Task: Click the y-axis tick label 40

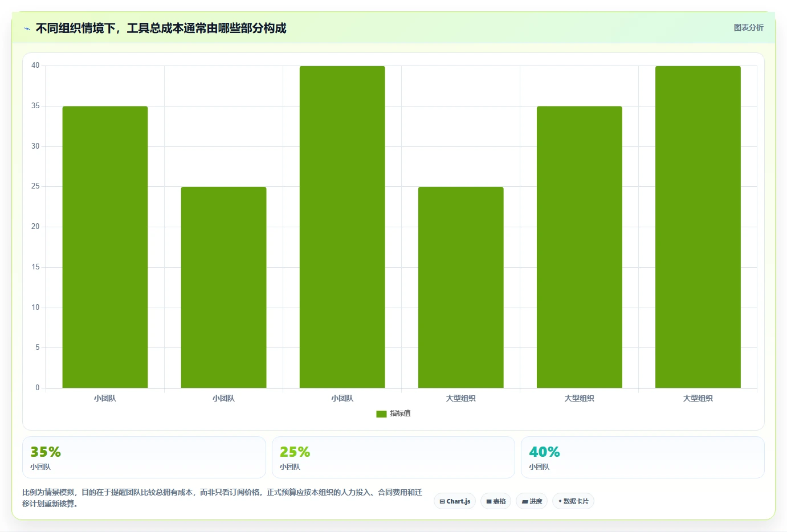Action: 35,66
